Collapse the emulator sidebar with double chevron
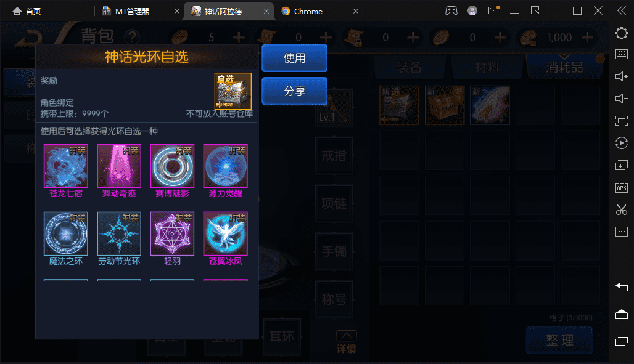 pyautogui.click(x=622, y=11)
